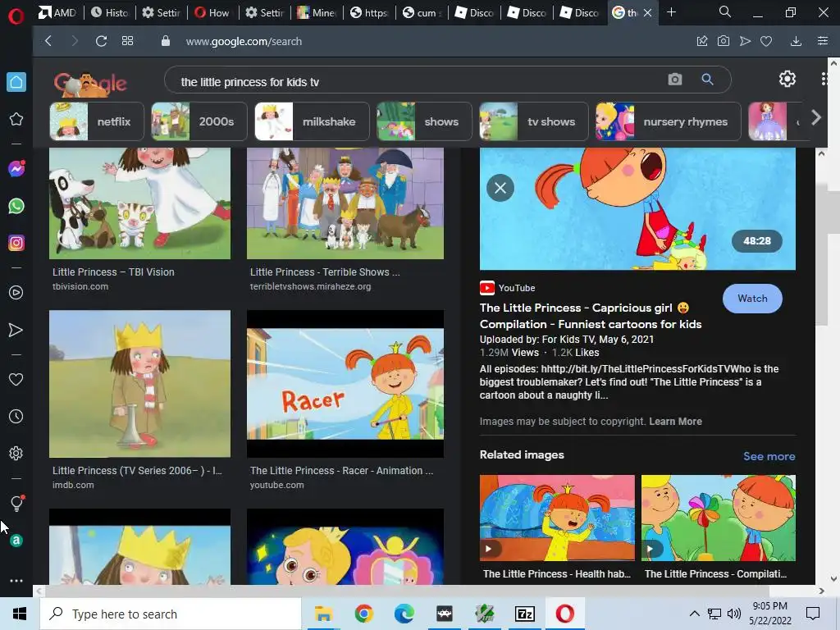Viewport: 840px width, 630px height.
Task: Open Messenger in the sidebar
Action: tap(16, 169)
